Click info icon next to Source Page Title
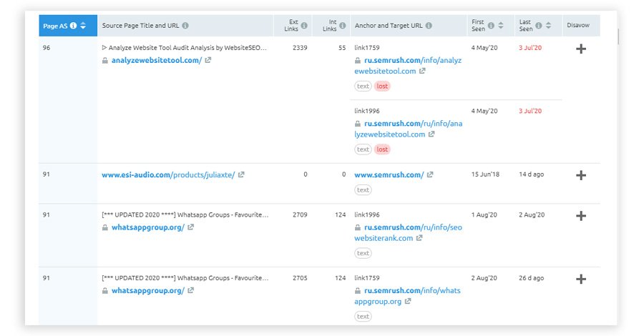Image resolution: width=644 pixels, height=336 pixels. [x=185, y=26]
